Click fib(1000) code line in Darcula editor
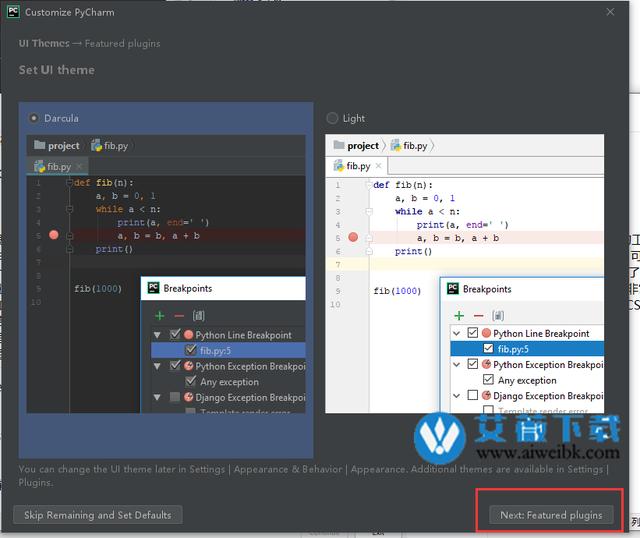The width and height of the screenshot is (640, 538). click(x=98, y=289)
